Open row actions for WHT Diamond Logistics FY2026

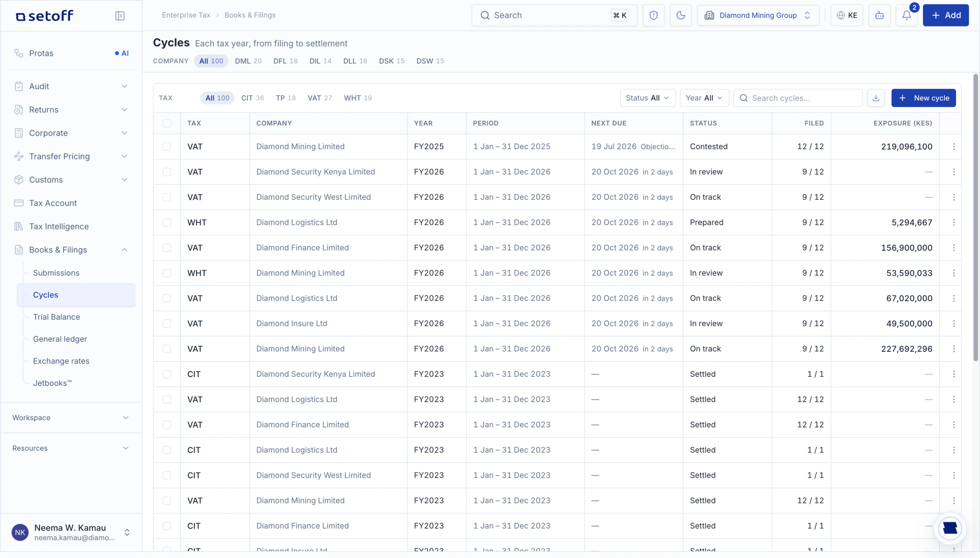click(x=954, y=222)
